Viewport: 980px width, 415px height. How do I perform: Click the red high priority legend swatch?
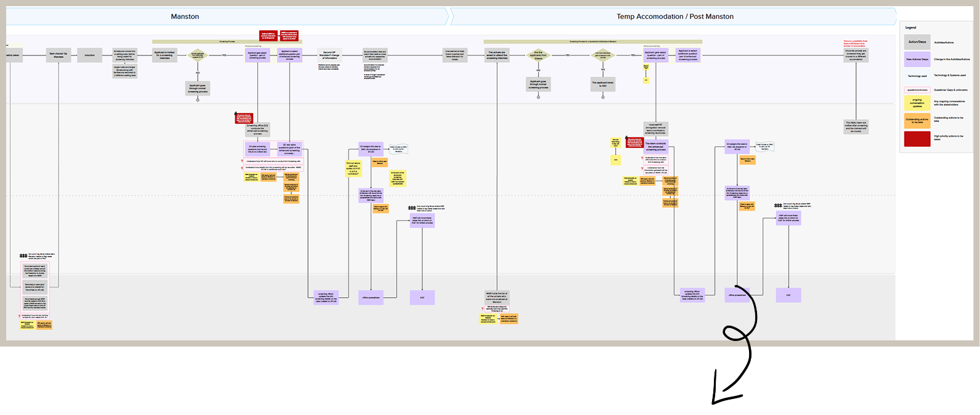(x=917, y=139)
